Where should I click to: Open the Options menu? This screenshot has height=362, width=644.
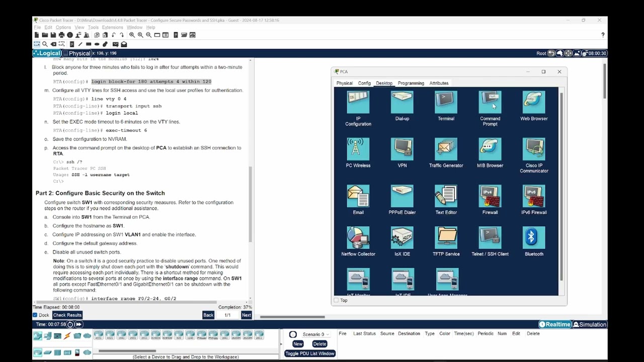coord(63,27)
